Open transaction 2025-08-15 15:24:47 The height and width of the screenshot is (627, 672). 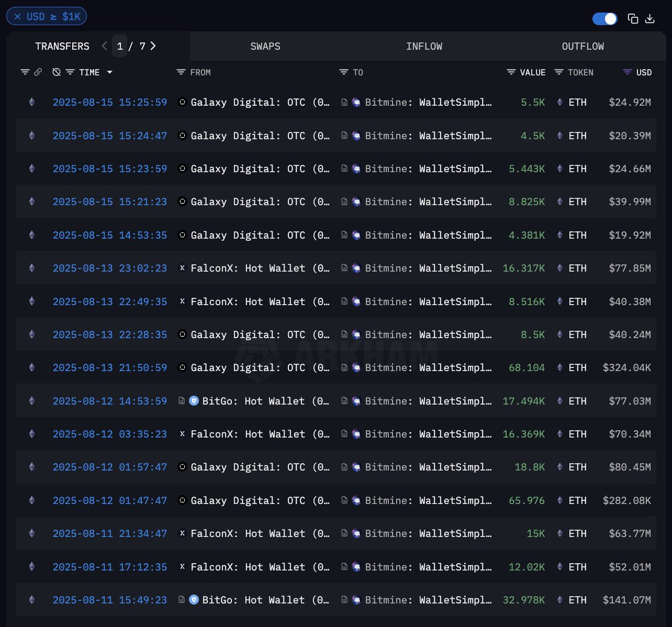pyautogui.click(x=110, y=135)
